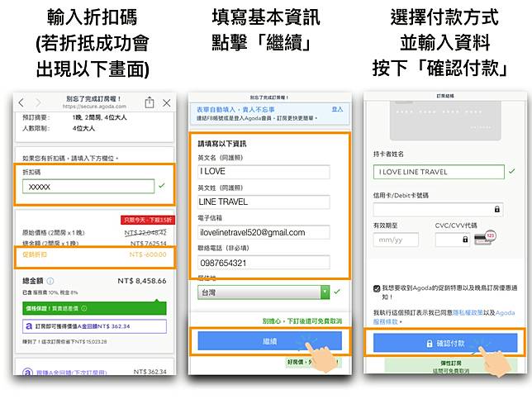Tap the browser back arrow
The image size is (532, 399).
point(21,102)
